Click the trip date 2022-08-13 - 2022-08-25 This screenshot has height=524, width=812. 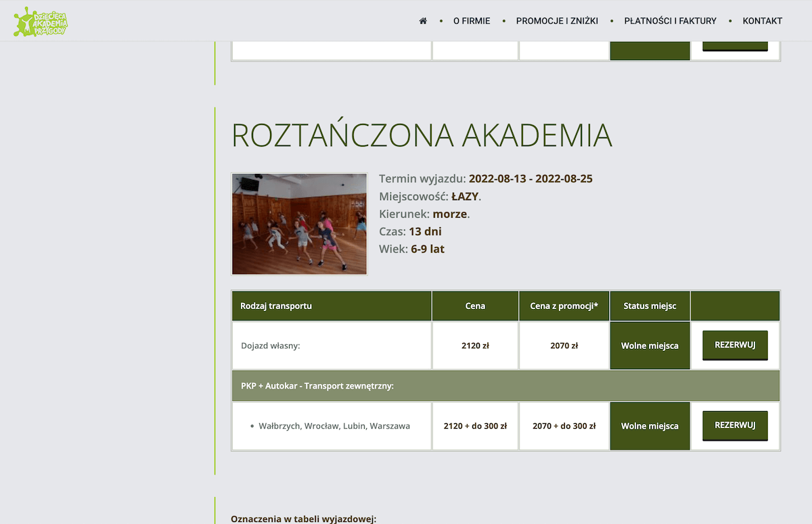531,179
